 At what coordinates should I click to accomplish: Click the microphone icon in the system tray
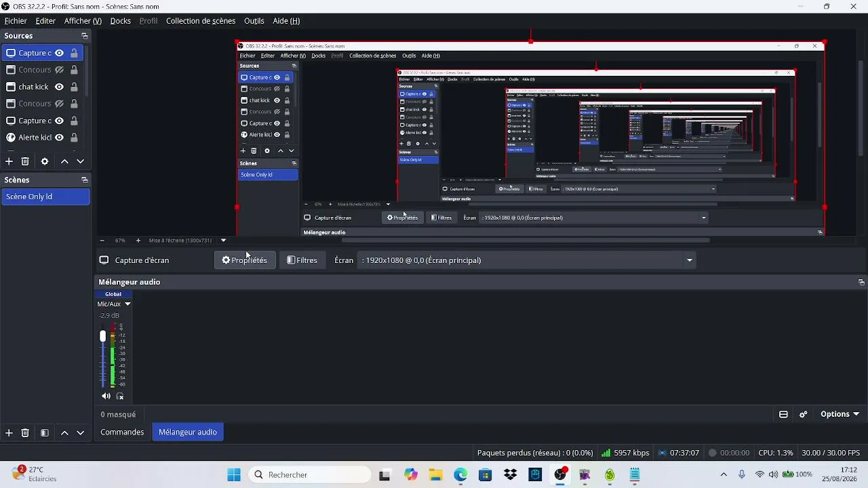[x=742, y=474]
